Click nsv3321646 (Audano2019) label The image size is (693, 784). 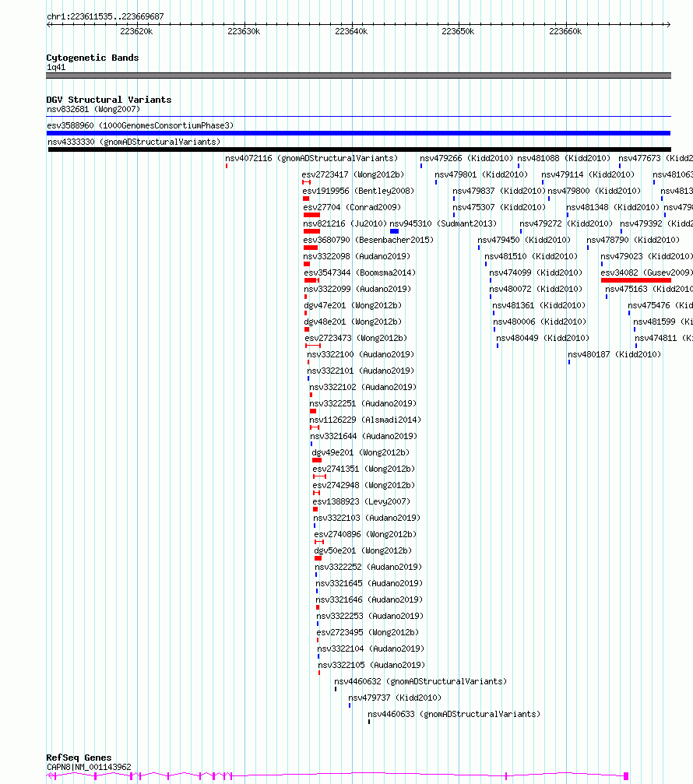click(369, 599)
